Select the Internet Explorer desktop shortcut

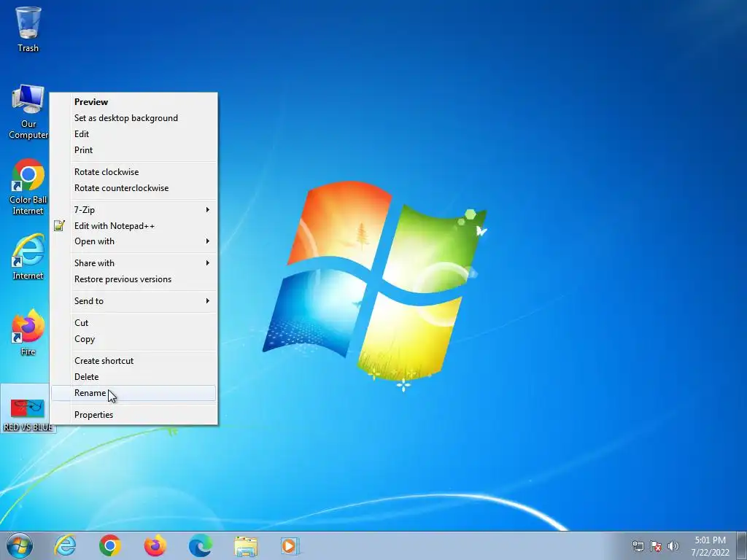[x=28, y=257]
